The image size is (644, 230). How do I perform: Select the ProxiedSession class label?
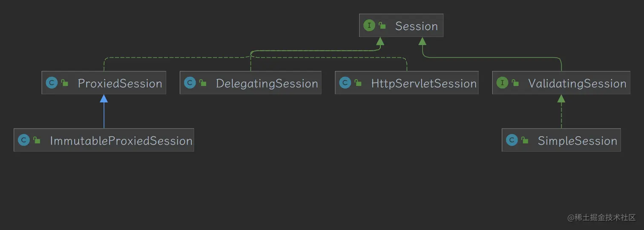120,83
